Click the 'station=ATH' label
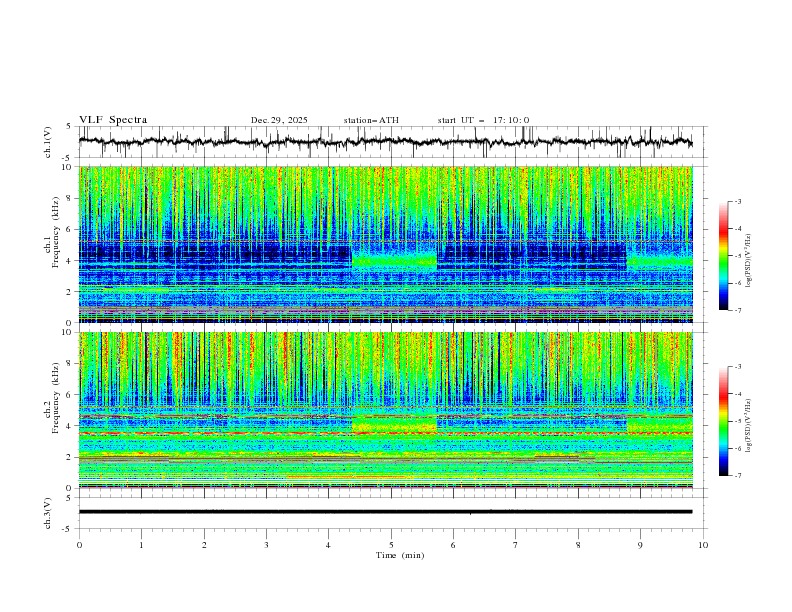The image size is (792, 612). click(x=371, y=120)
